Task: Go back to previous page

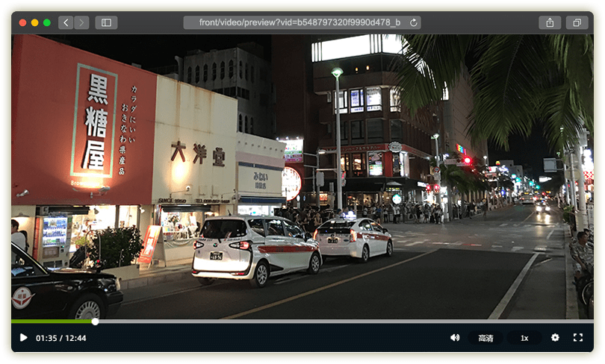Action: 66,22
